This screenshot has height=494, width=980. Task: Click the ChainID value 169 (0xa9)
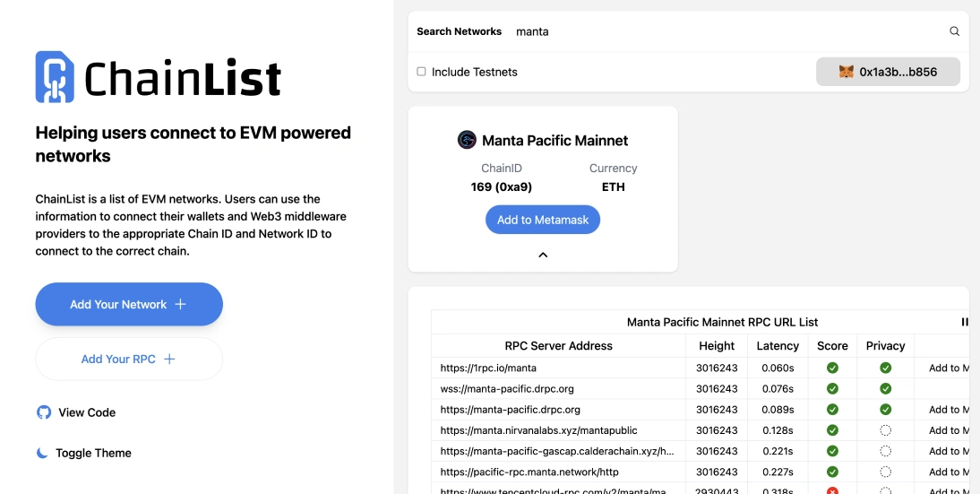pos(502,187)
